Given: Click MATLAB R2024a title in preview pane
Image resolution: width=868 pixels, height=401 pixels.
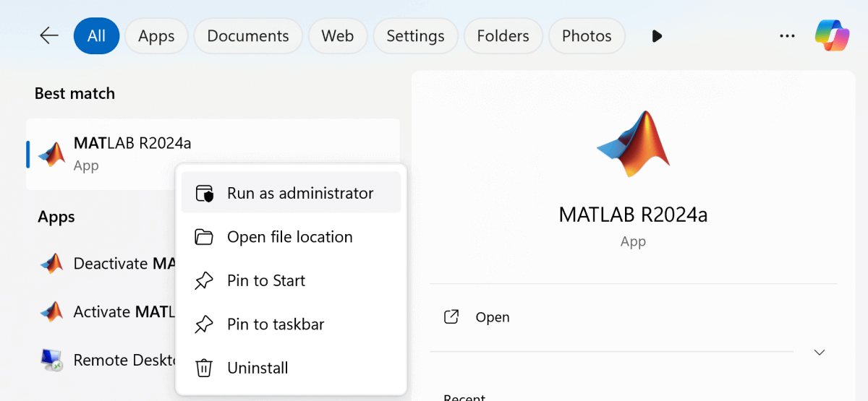Looking at the screenshot, I should point(633,215).
